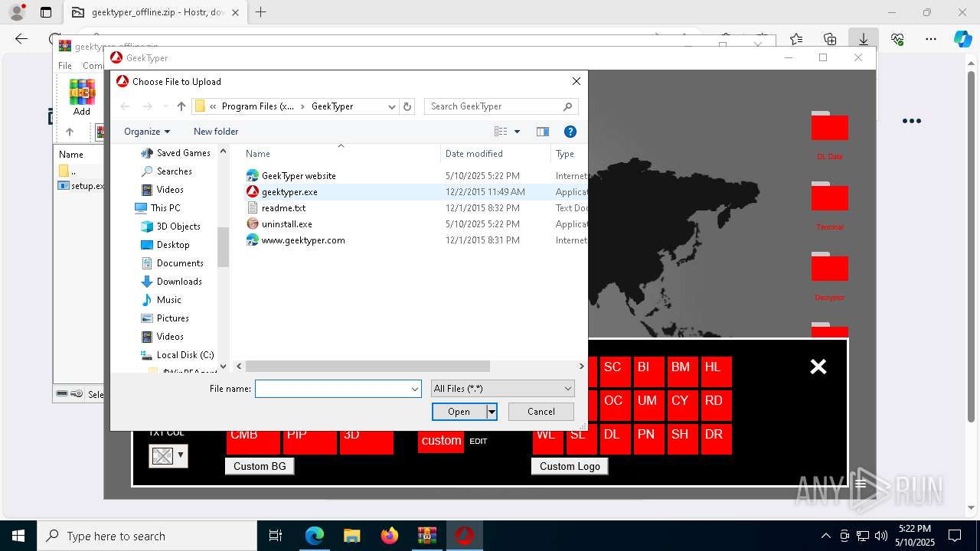Image resolution: width=980 pixels, height=551 pixels.
Task: Select the CY theme tile
Action: pos(682,405)
